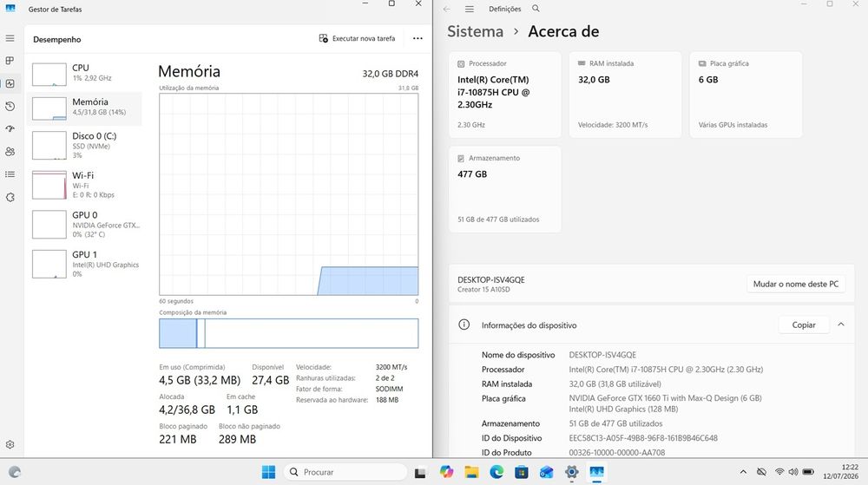
Task: Open the three-dot more options menu
Action: [x=418, y=38]
